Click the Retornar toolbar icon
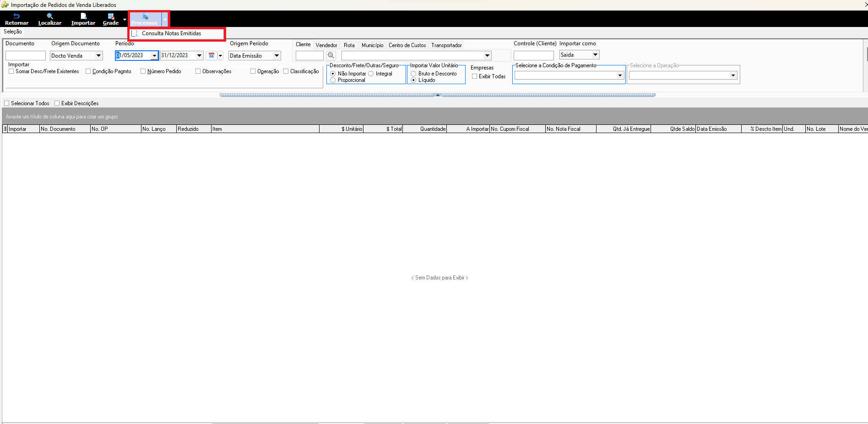The height and width of the screenshot is (424, 868). pos(16,16)
